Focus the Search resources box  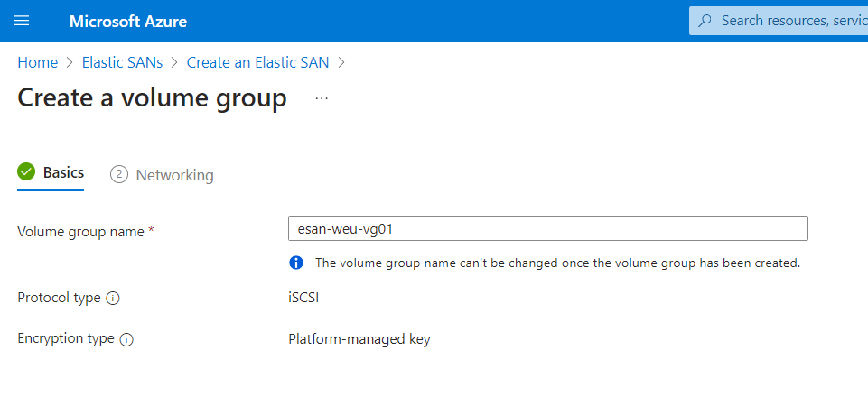pos(779,21)
